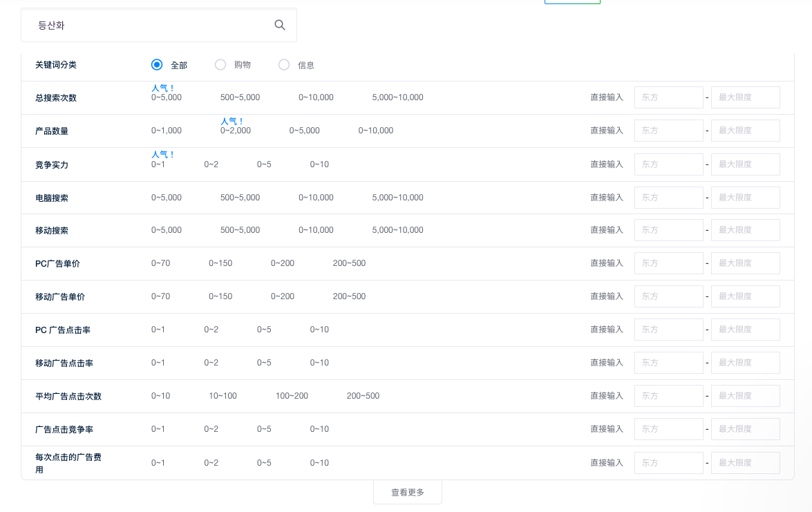Click maximum input for 每次点击的广告费用

[745, 463]
